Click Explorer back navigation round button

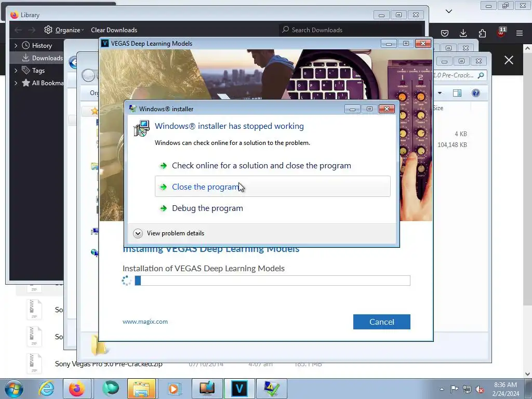pos(88,75)
